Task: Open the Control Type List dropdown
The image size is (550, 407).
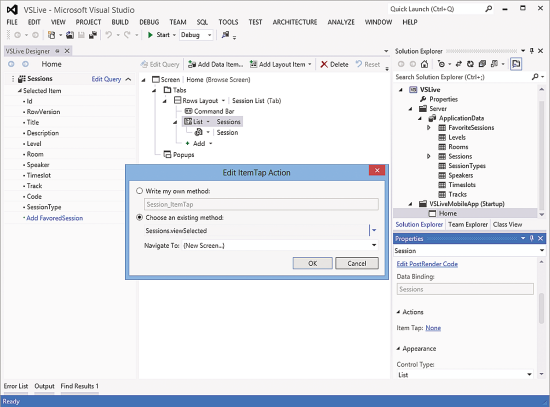Action: pos(529,375)
